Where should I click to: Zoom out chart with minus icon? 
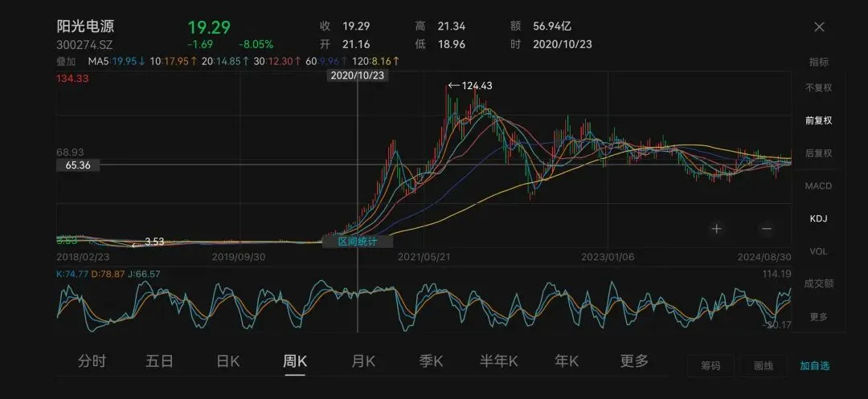coord(766,228)
